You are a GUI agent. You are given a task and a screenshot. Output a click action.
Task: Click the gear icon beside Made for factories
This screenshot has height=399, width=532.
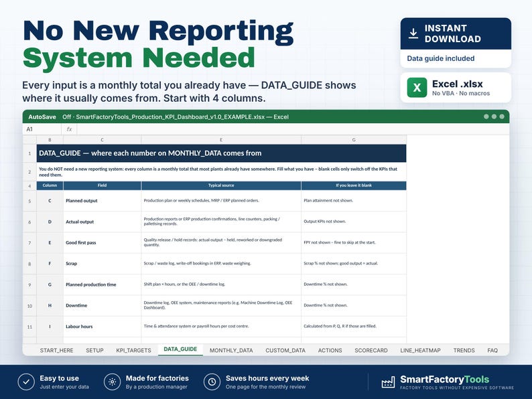[113, 382]
